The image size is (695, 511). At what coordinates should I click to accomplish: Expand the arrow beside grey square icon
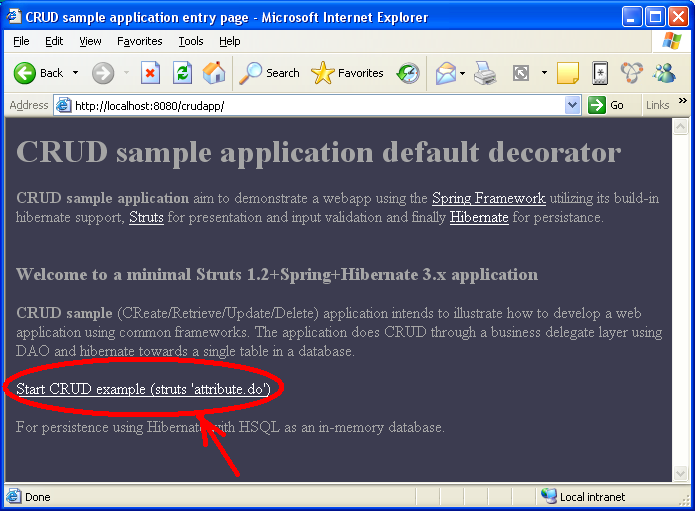(x=544, y=73)
